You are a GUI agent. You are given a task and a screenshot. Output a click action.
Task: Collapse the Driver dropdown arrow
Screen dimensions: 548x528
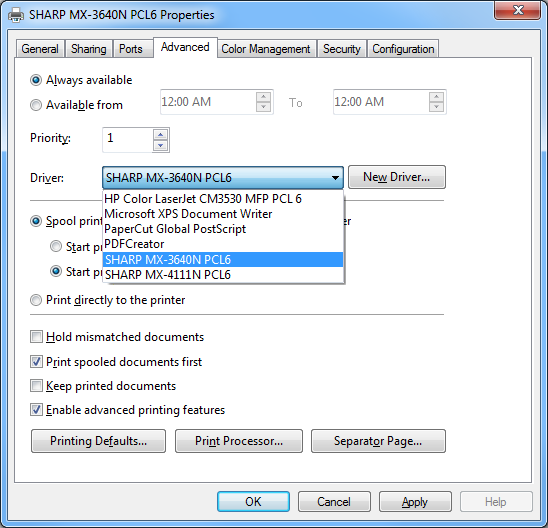[335, 178]
